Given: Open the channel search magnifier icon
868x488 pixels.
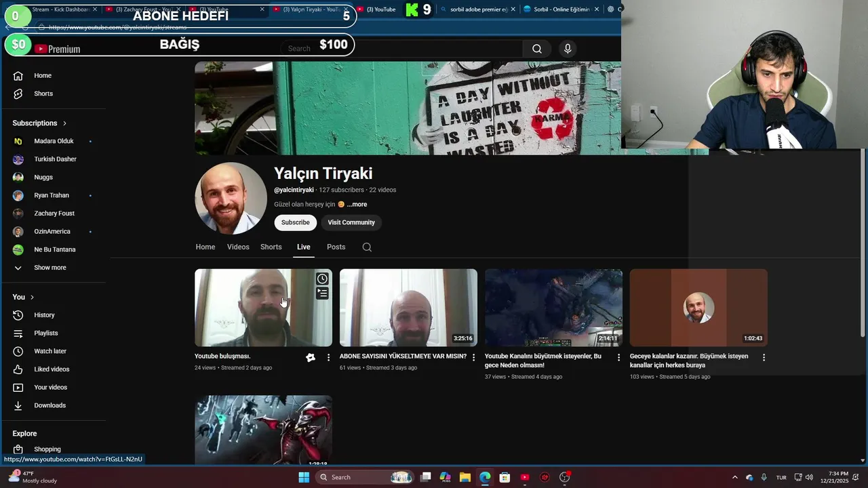Looking at the screenshot, I should [367, 247].
